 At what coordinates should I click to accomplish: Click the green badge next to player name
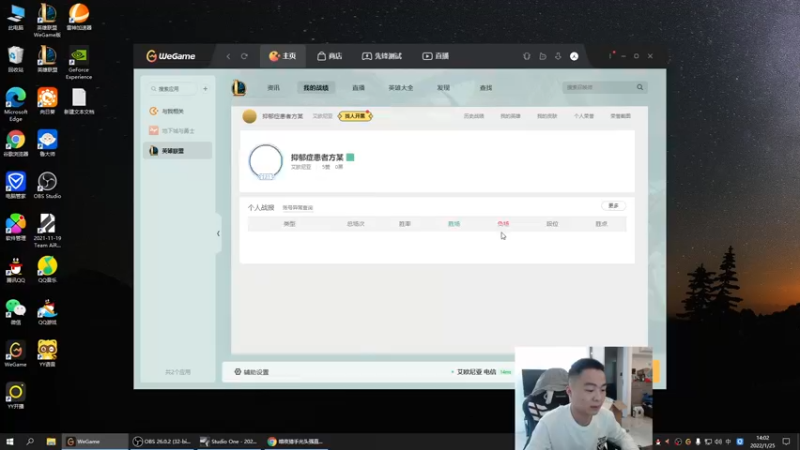(x=350, y=157)
